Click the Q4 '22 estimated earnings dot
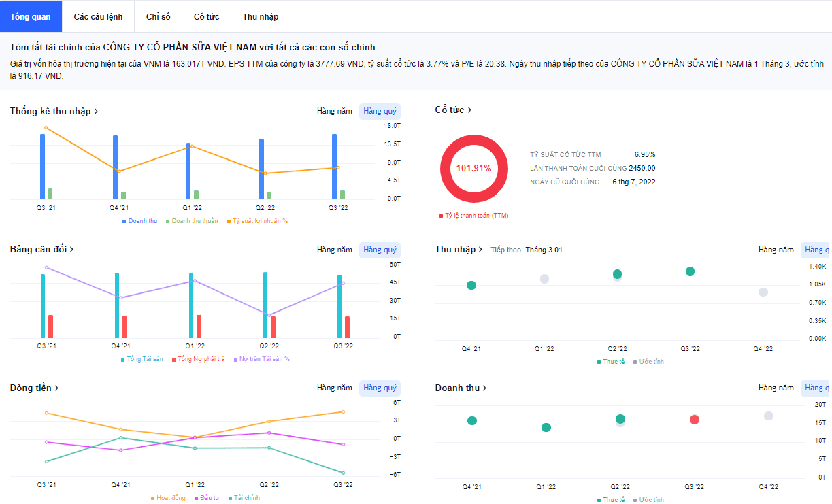The width and height of the screenshot is (832, 504). pyautogui.click(x=763, y=292)
